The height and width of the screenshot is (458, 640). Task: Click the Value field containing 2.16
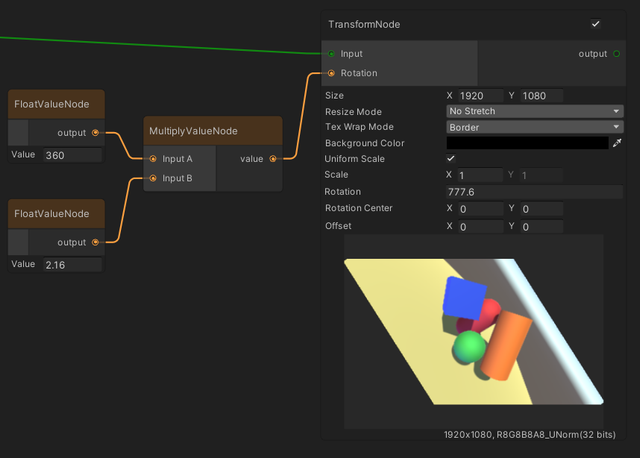point(71,265)
